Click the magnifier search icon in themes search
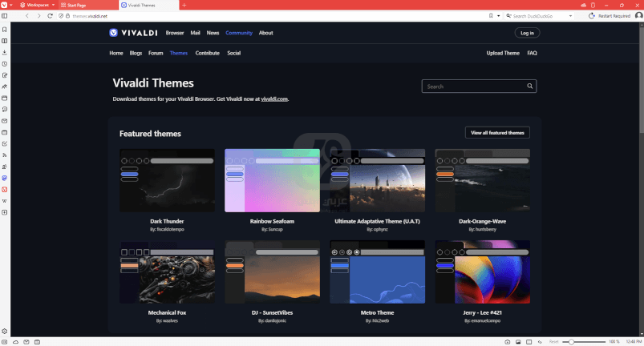This screenshot has height=346, width=644. (x=530, y=86)
